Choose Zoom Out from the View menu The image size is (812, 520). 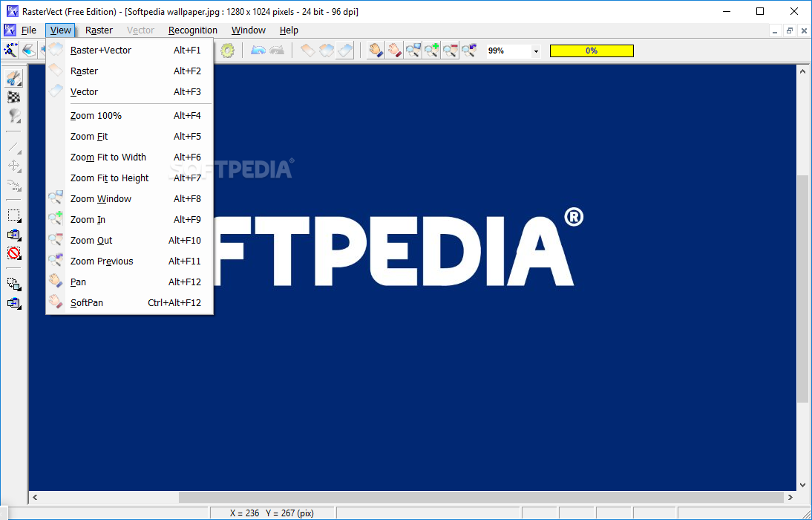(x=129, y=240)
